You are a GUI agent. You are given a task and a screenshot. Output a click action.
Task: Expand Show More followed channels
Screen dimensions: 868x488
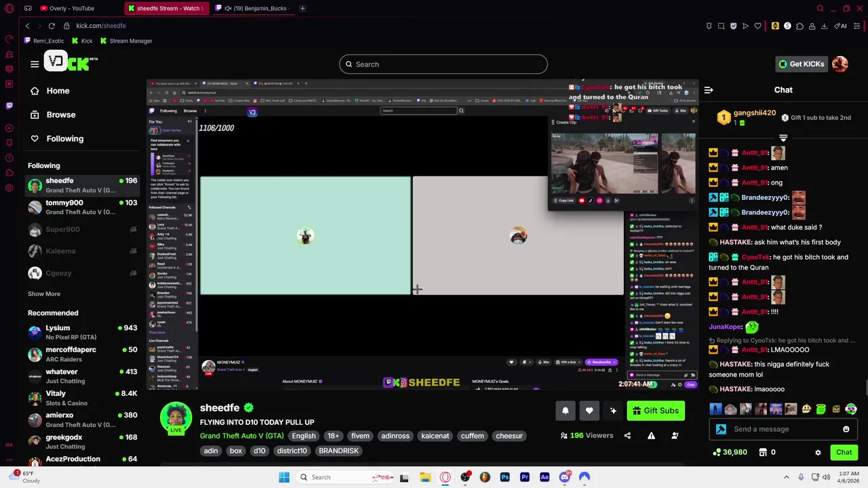tap(44, 293)
